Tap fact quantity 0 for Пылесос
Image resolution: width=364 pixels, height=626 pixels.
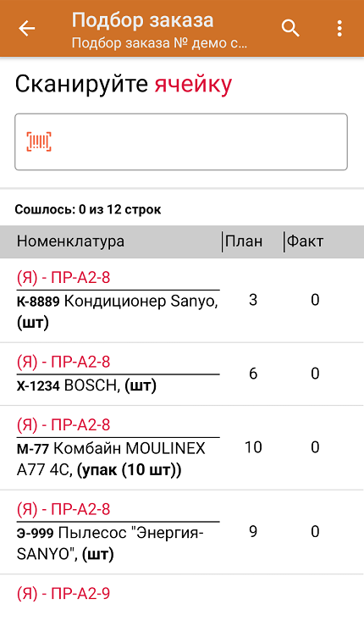click(x=315, y=532)
